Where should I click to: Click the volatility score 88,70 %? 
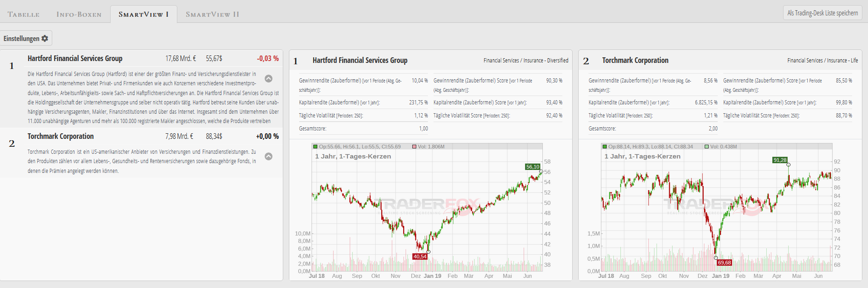coord(844,116)
